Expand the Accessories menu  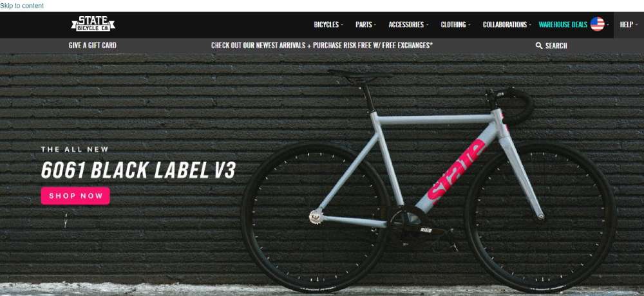[408, 24]
